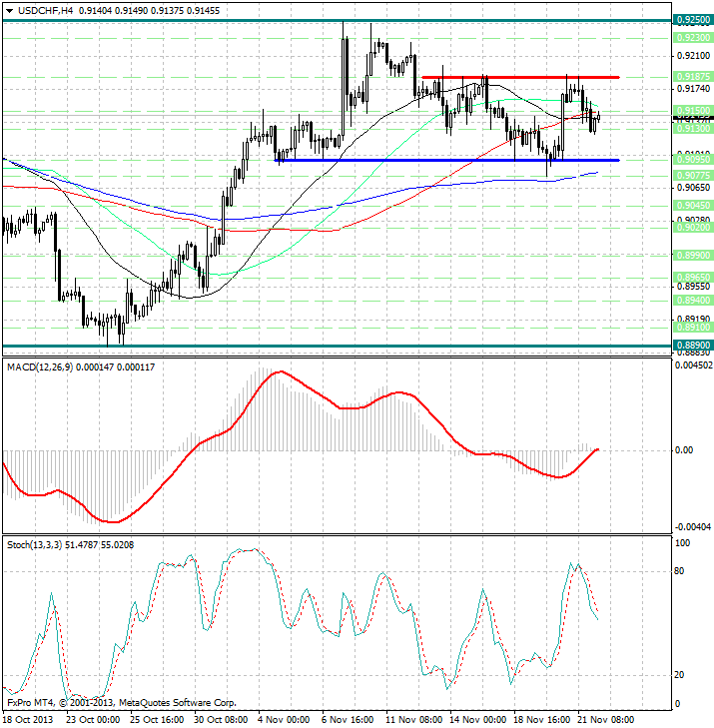Viewport: 714px width, 728px height.
Task: Click the 0.91875 price level label
Action: click(693, 77)
